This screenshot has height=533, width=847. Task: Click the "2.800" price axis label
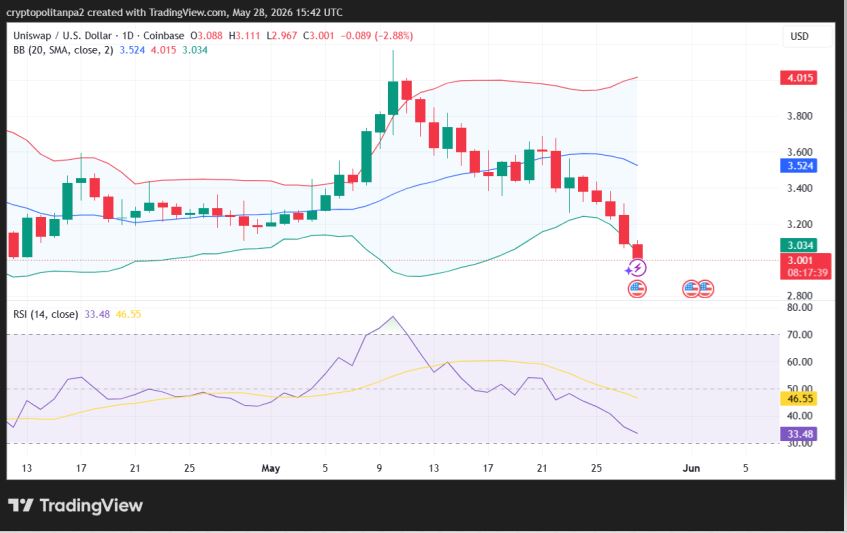pos(799,296)
